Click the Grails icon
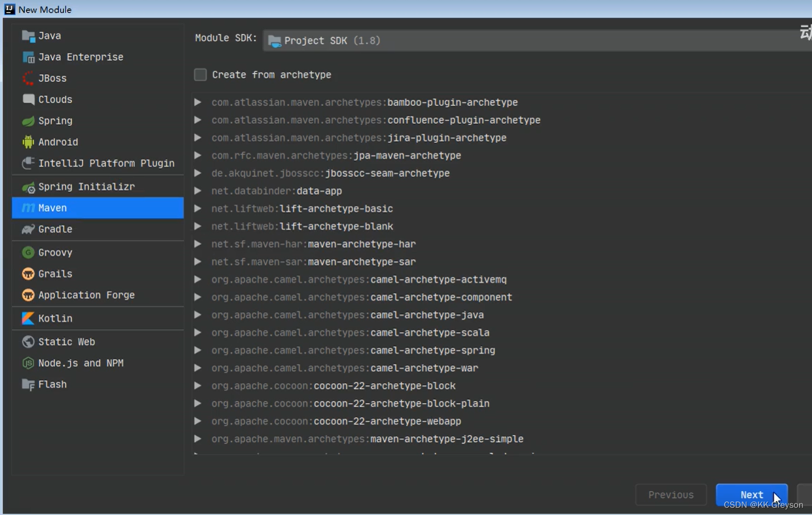The width and height of the screenshot is (812, 515). point(28,274)
